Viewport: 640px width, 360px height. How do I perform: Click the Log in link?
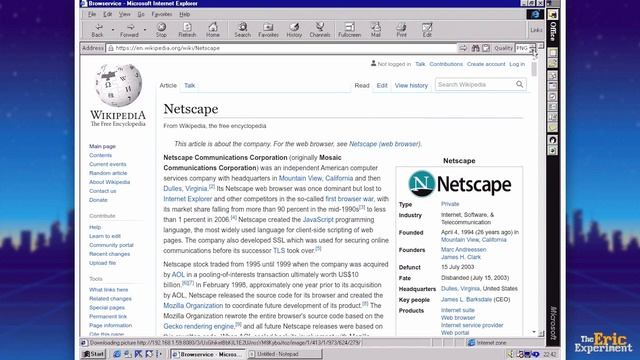[x=517, y=64]
